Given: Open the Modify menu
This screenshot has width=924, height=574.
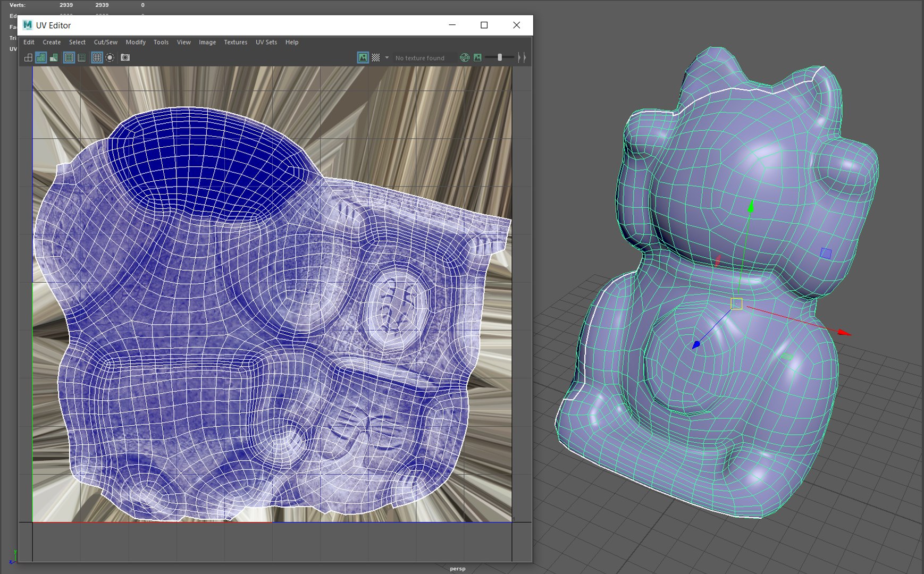Looking at the screenshot, I should (136, 42).
